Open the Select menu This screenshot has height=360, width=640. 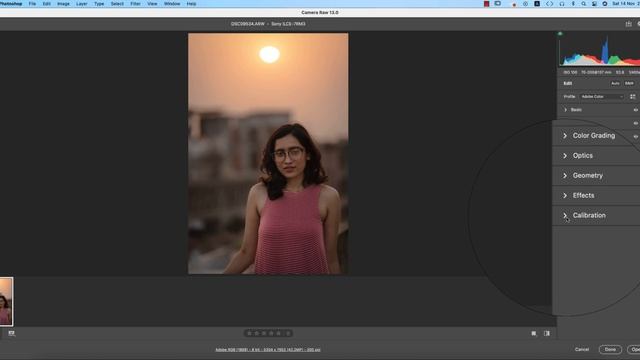[117, 4]
